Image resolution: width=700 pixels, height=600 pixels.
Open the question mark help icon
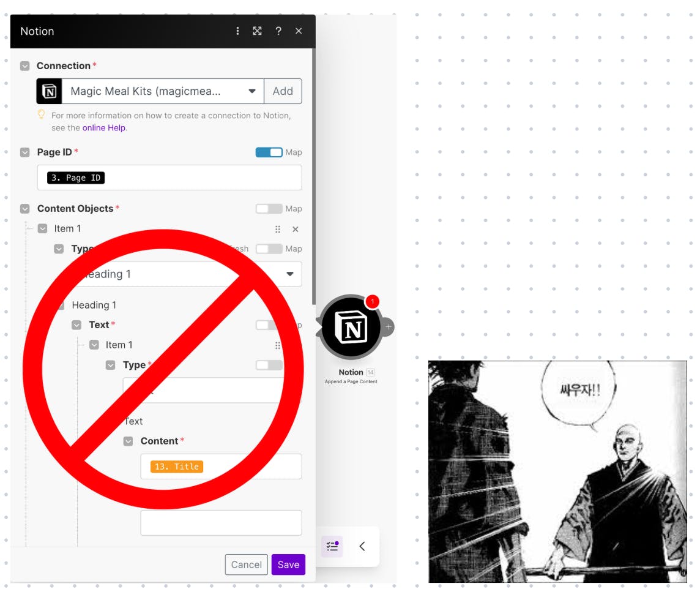[278, 31]
